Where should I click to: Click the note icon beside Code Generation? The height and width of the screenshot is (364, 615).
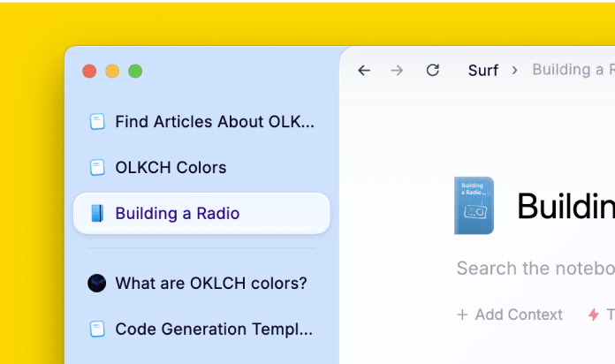click(x=97, y=329)
